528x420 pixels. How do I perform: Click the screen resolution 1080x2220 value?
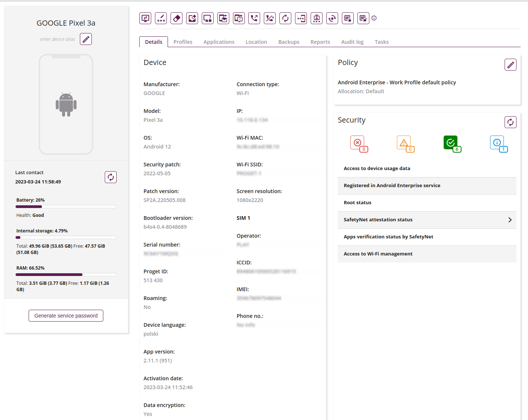pyautogui.click(x=250, y=200)
